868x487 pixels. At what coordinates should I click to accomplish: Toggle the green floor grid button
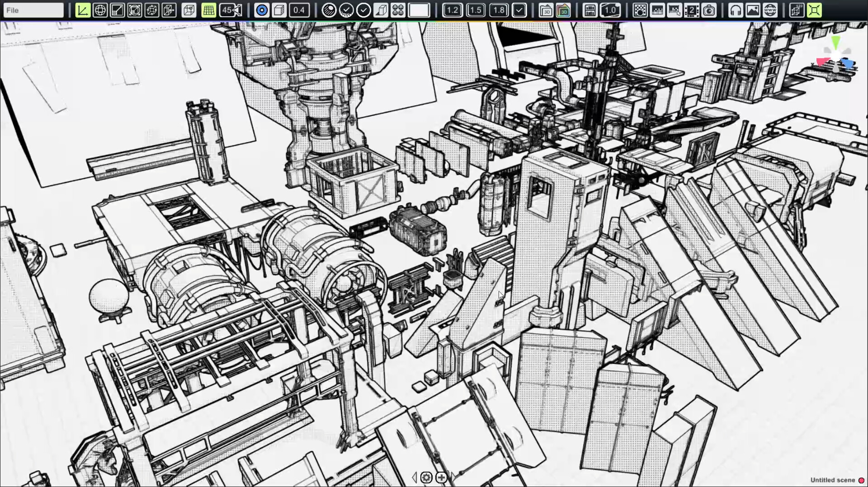click(208, 10)
